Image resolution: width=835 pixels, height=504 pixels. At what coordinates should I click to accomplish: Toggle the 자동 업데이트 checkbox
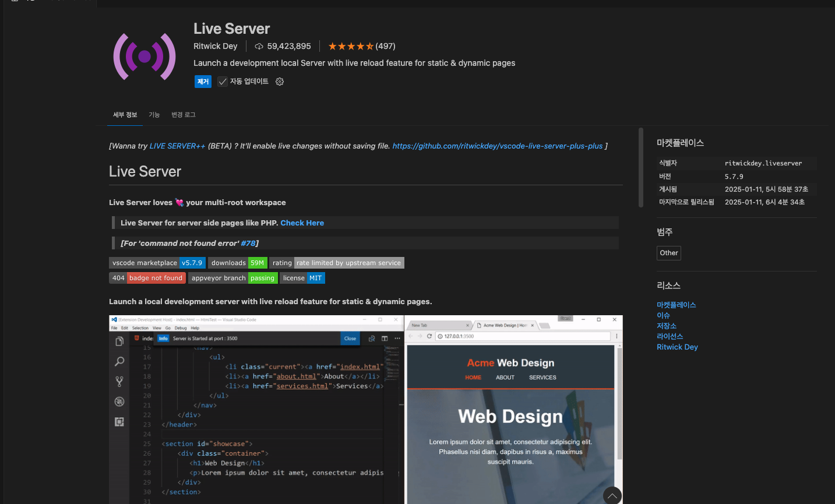click(223, 82)
